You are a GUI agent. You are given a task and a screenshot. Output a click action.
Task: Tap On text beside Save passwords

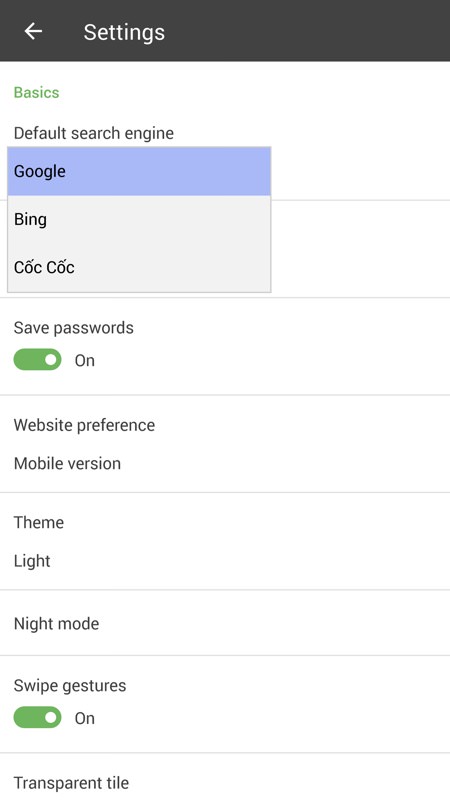85,360
